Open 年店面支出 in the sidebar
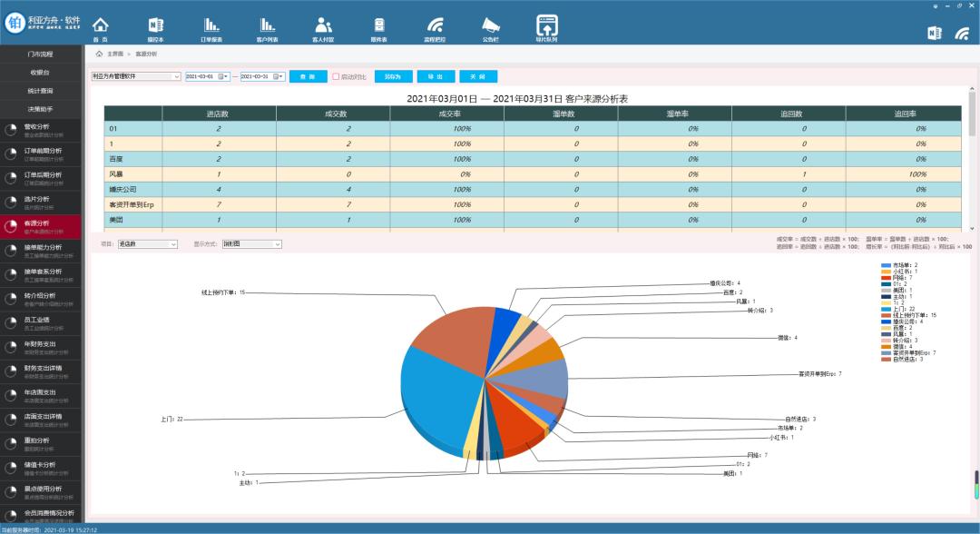Image resolution: width=980 pixels, height=534 pixels. coord(41,396)
